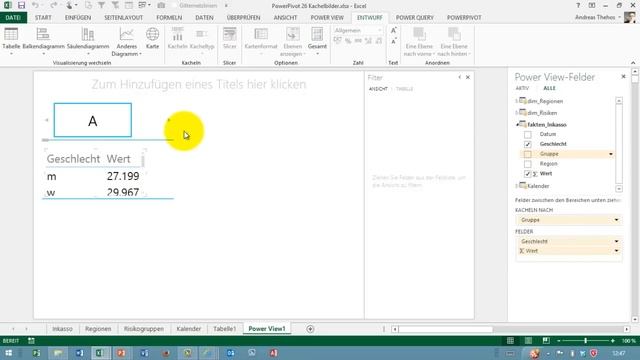Check the Gruppe field checkbox
640x360 pixels.
528,154
